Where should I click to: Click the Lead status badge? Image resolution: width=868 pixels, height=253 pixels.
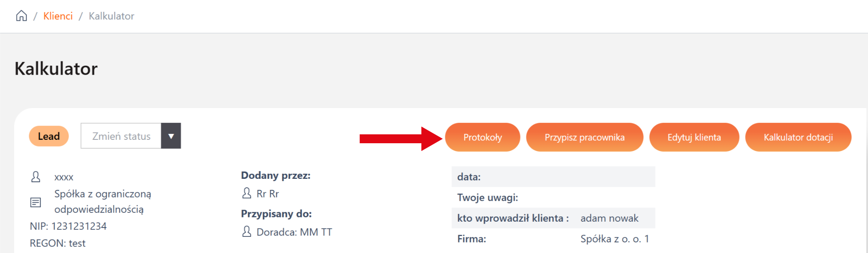click(49, 136)
